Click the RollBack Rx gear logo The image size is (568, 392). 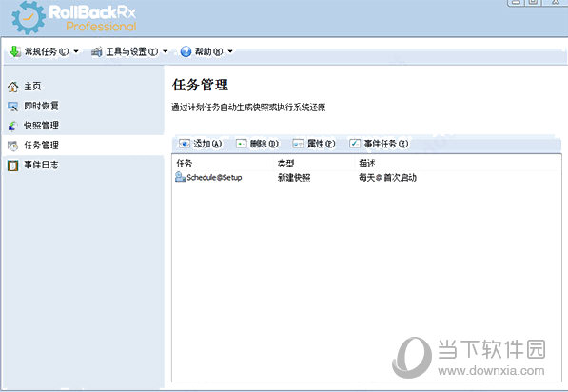[x=28, y=17]
